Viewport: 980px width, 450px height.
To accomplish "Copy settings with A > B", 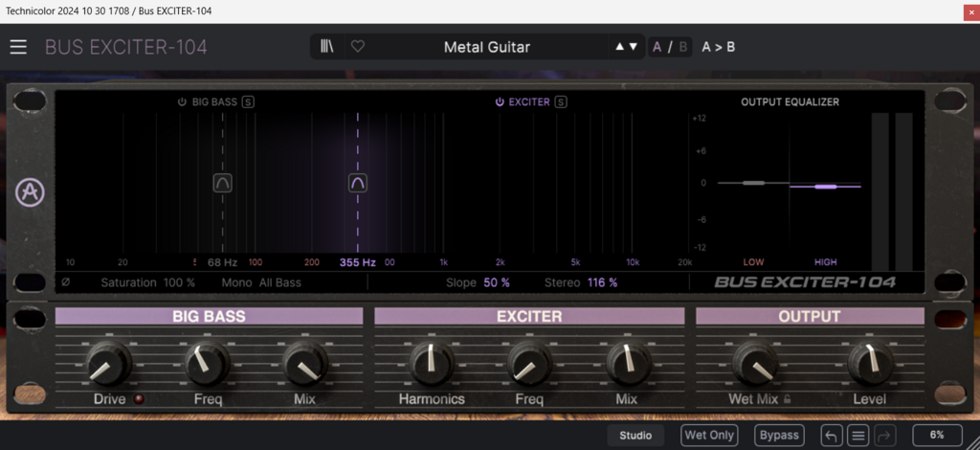I will pos(718,47).
